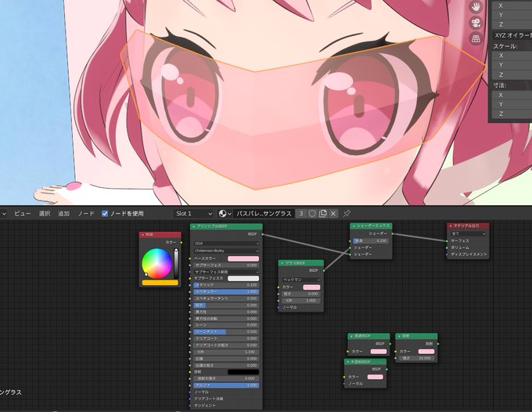The width and height of the screenshot is (532, 412).
Task: Click Transparent BSDF カラー swatch
Action: tap(379, 352)
